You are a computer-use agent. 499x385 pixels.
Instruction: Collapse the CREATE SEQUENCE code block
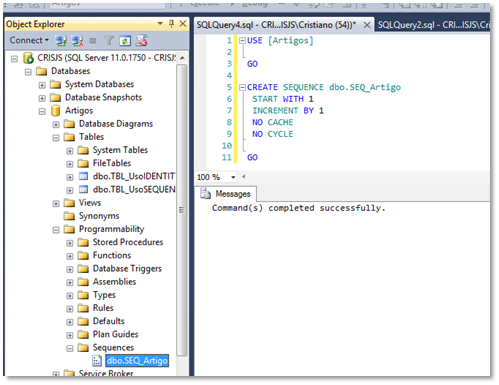coord(242,87)
